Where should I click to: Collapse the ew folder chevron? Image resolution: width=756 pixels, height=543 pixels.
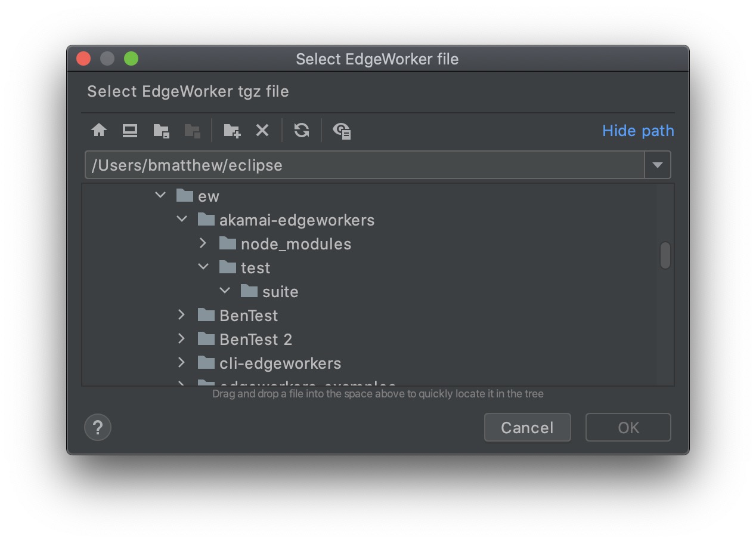tap(160, 196)
